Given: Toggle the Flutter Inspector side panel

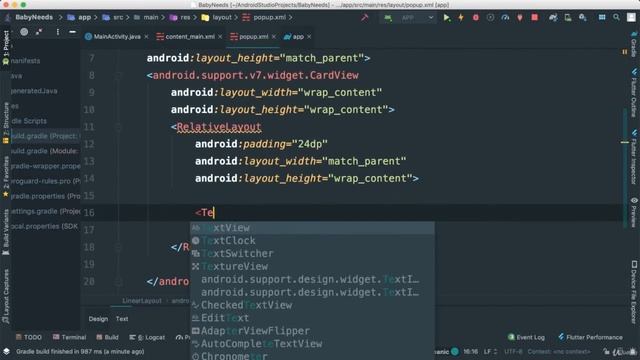Looking at the screenshot, I should pyautogui.click(x=634, y=157).
